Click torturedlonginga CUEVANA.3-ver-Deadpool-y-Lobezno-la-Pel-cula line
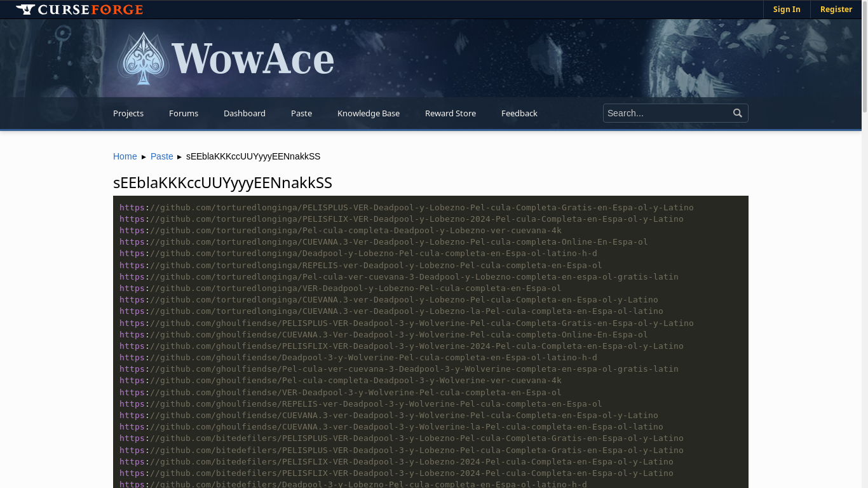The width and height of the screenshot is (868, 488). tap(391, 311)
